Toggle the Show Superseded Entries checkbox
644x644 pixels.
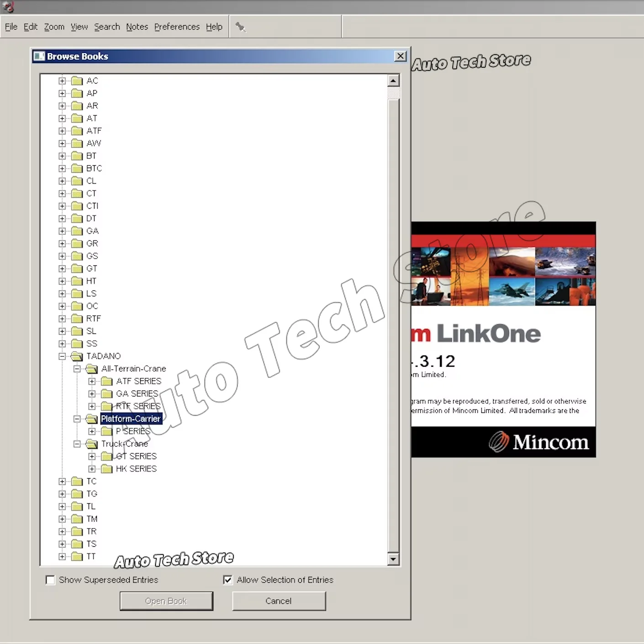point(51,580)
